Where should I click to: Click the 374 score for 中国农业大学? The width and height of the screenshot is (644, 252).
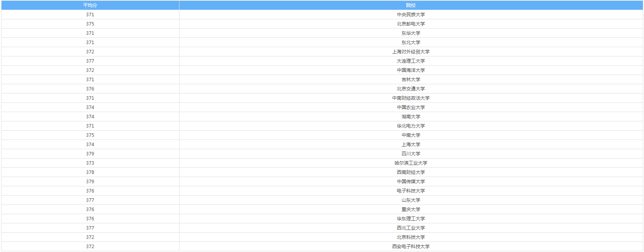click(x=90, y=107)
